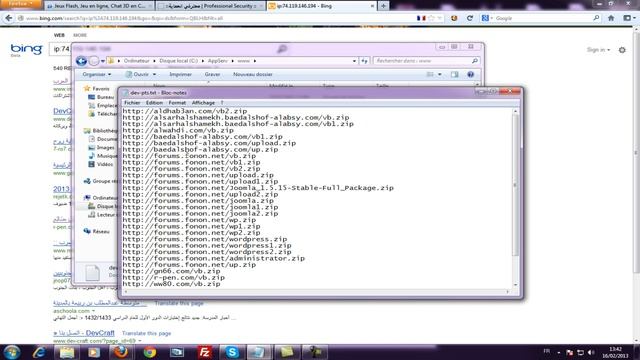Toggle the Explorer preview pane

(454, 74)
